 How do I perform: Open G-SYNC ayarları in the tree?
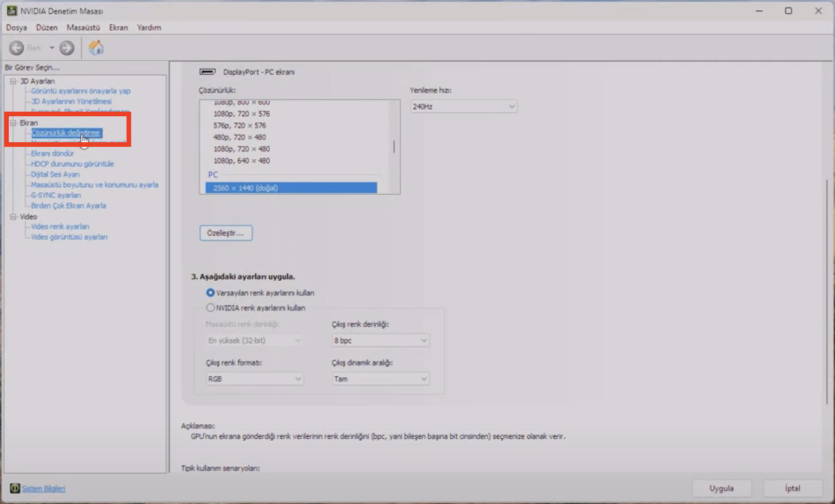coord(56,195)
